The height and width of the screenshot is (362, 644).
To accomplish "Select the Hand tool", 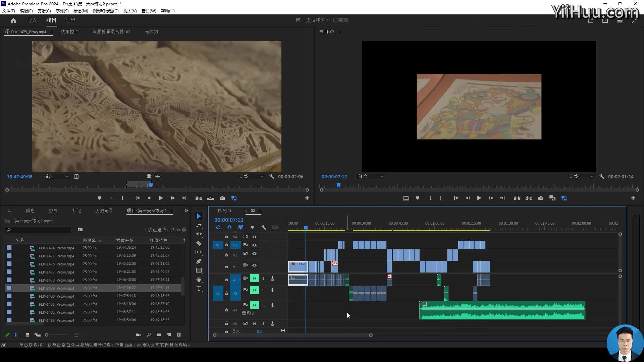I will tap(199, 279).
